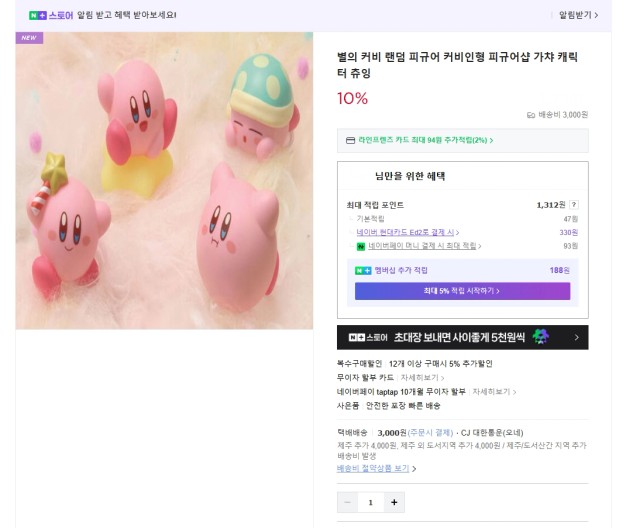Screen dimensions: 640x528
Task: Decrease quantity with the minus button
Action: click(347, 502)
